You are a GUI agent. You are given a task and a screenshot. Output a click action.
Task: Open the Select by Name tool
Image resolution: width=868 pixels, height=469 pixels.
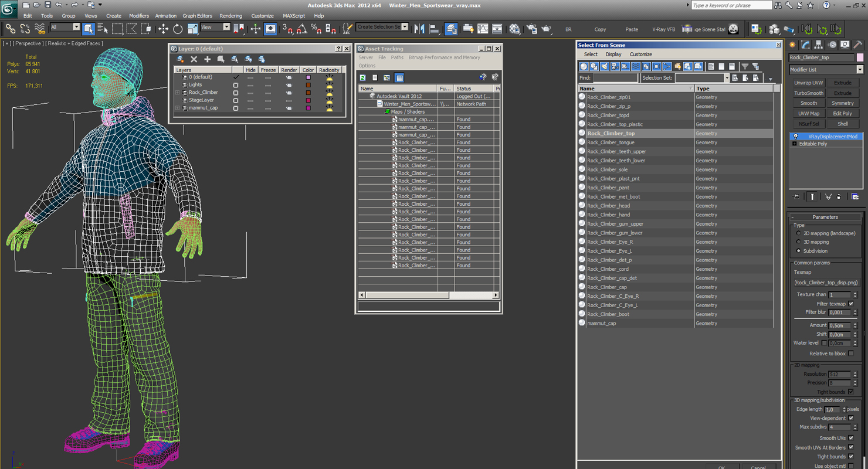pyautogui.click(x=103, y=28)
